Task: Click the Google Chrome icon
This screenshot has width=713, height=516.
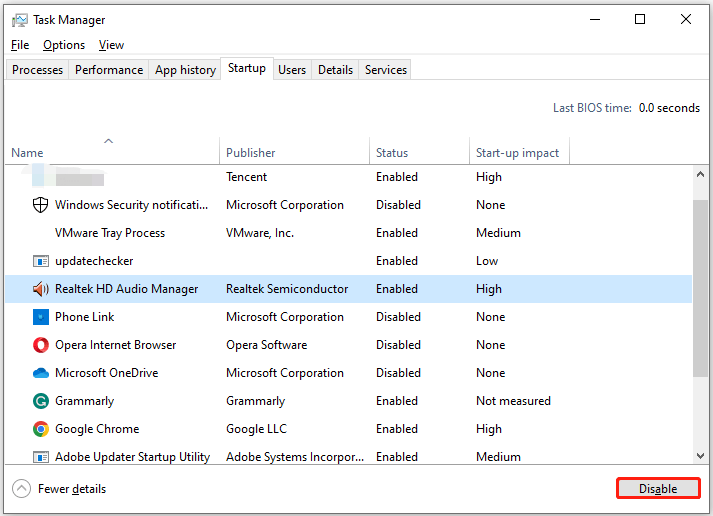Action: 40,429
